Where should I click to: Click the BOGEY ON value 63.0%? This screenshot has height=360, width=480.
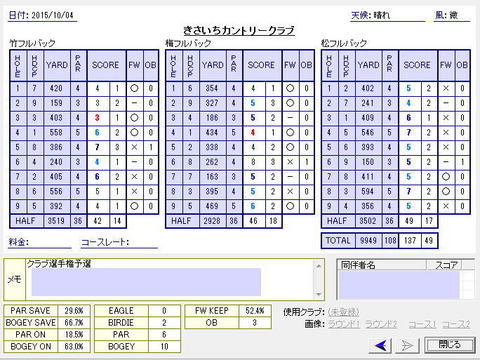(x=74, y=347)
